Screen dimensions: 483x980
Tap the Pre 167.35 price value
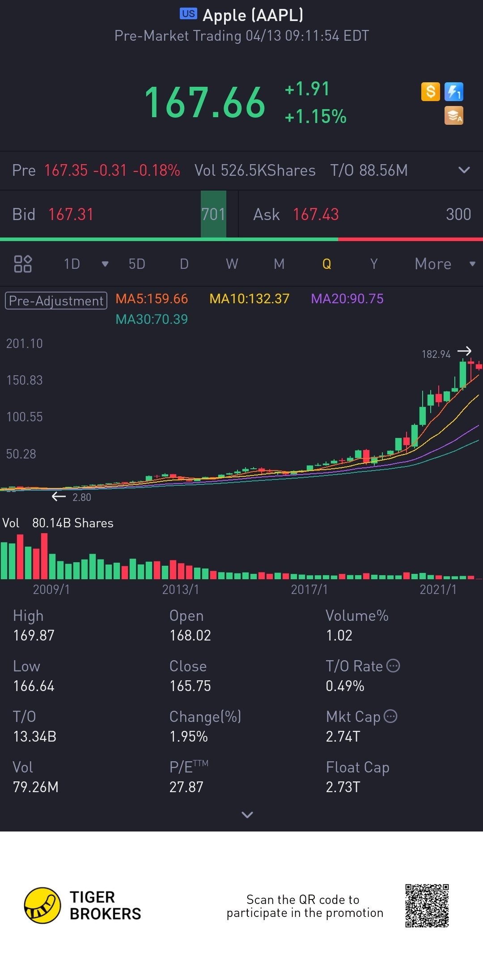66,170
